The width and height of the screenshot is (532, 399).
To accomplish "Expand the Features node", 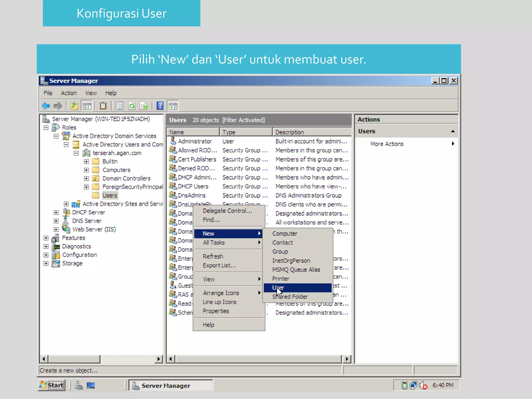I will point(46,238).
